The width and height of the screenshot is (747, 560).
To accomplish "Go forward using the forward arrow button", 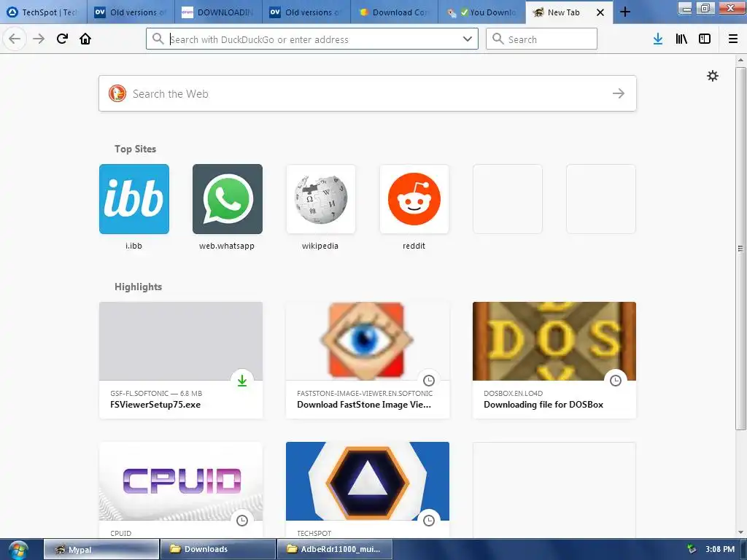I will (39, 39).
